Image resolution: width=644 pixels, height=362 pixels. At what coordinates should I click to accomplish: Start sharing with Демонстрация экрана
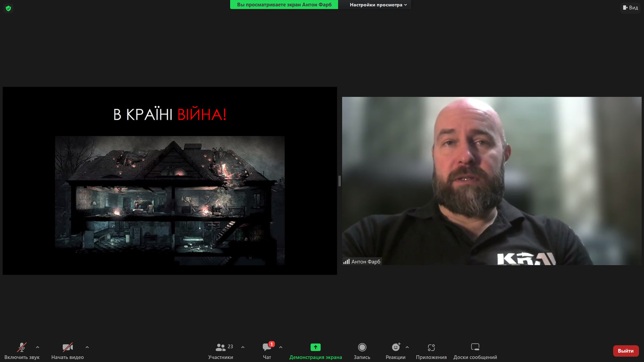click(x=316, y=351)
